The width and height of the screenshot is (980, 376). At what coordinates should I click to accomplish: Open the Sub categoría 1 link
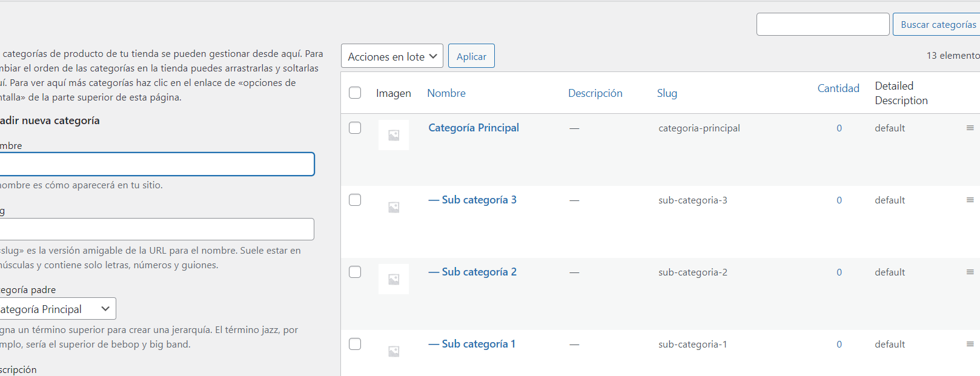pos(472,344)
